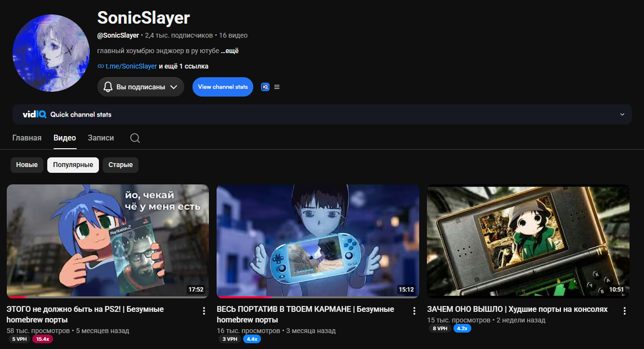This screenshot has width=644, height=349.
Task: Search the channel with the magnifier icon
Action: point(135,138)
